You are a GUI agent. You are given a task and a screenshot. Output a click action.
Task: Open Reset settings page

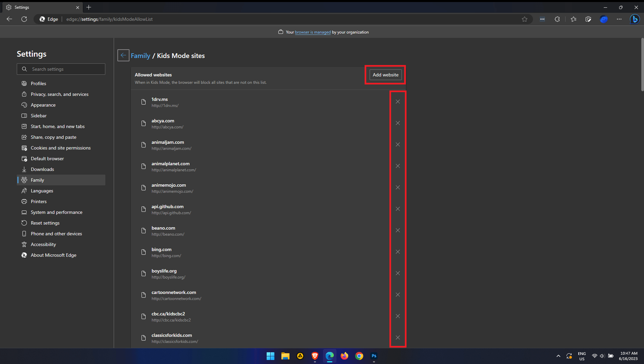61,223
